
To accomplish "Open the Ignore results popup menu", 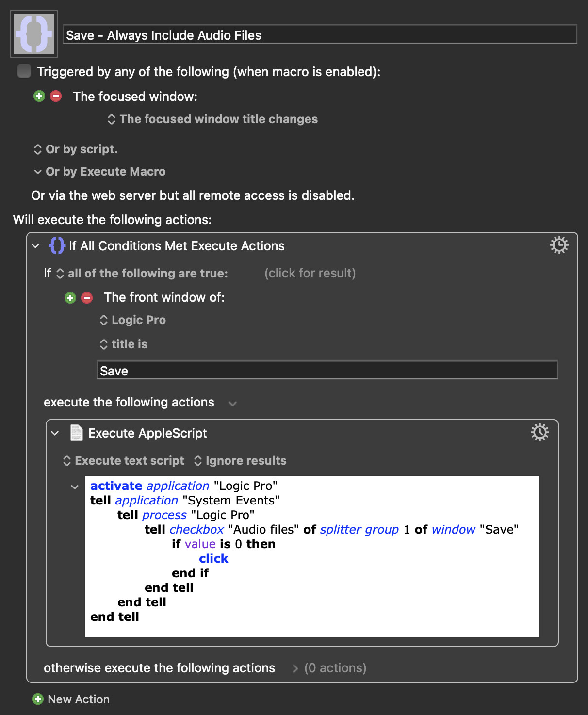I will pyautogui.click(x=240, y=461).
